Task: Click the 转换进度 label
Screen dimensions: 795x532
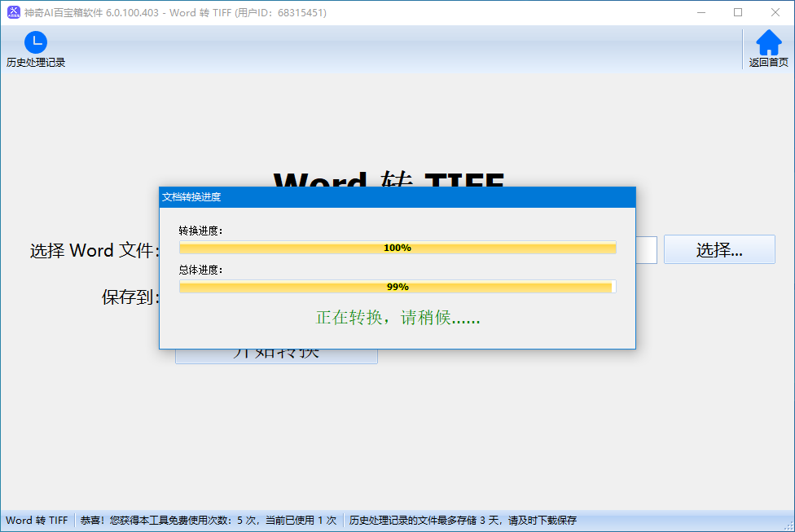Action: pos(200,231)
